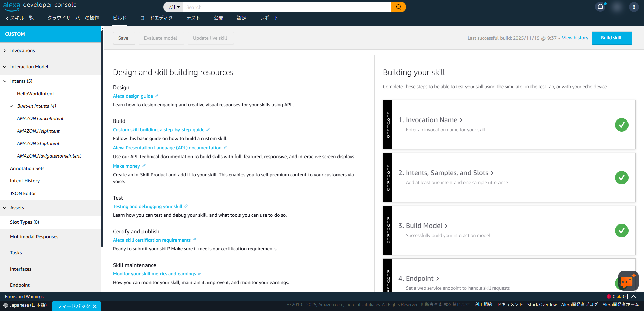
Task: Open the レポート tab
Action: coord(269,18)
